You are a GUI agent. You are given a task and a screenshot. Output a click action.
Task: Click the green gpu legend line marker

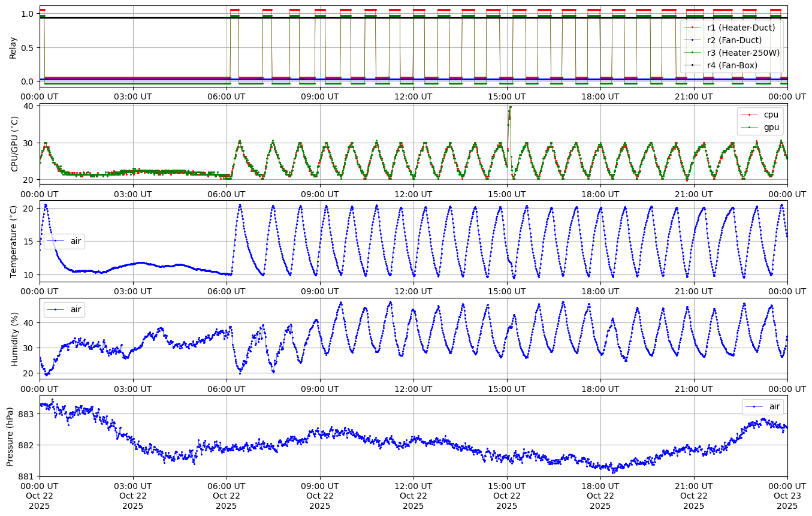[x=750, y=127]
